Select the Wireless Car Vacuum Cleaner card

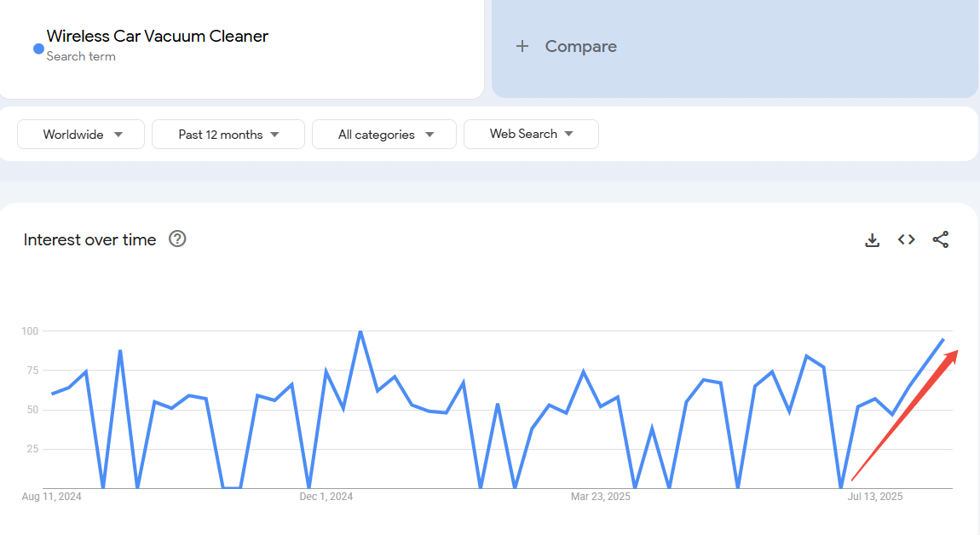point(242,49)
